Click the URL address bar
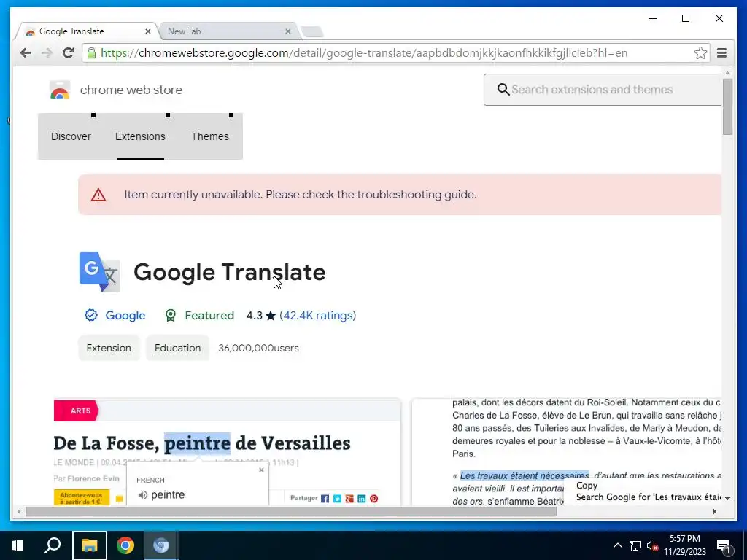The width and height of the screenshot is (747, 560). click(395, 52)
